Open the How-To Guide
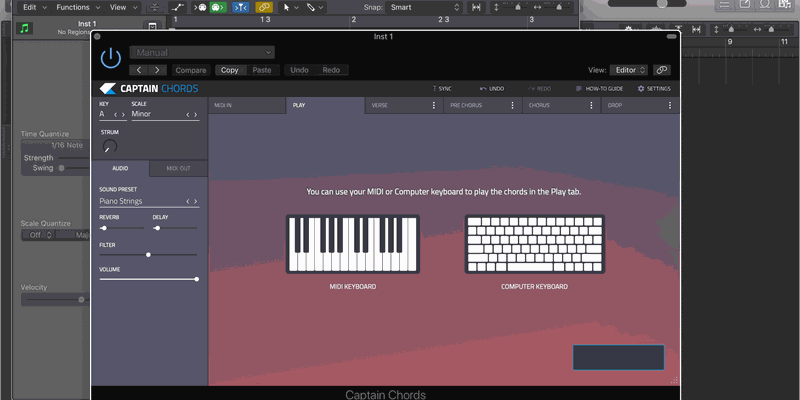Viewport: 800px width, 400px height. (599, 89)
